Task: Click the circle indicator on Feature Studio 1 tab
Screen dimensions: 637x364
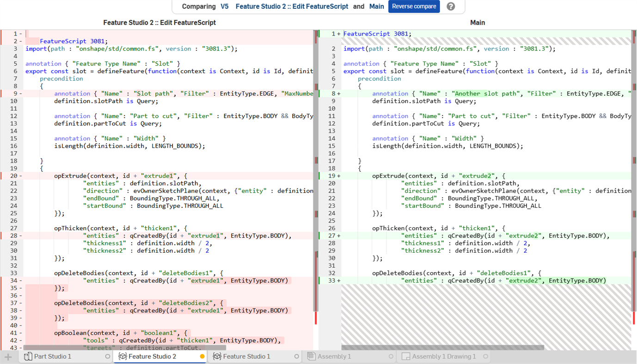Action: pyautogui.click(x=297, y=357)
